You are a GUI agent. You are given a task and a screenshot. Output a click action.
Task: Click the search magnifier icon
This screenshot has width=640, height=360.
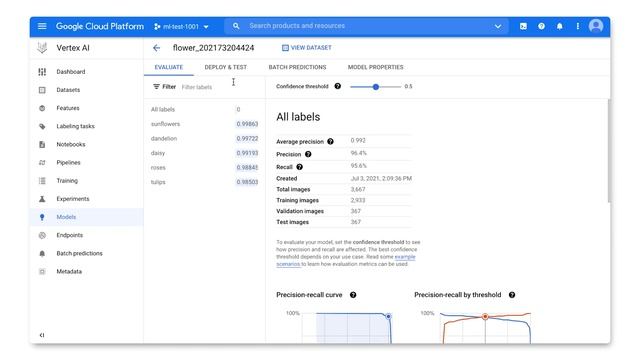(236, 26)
